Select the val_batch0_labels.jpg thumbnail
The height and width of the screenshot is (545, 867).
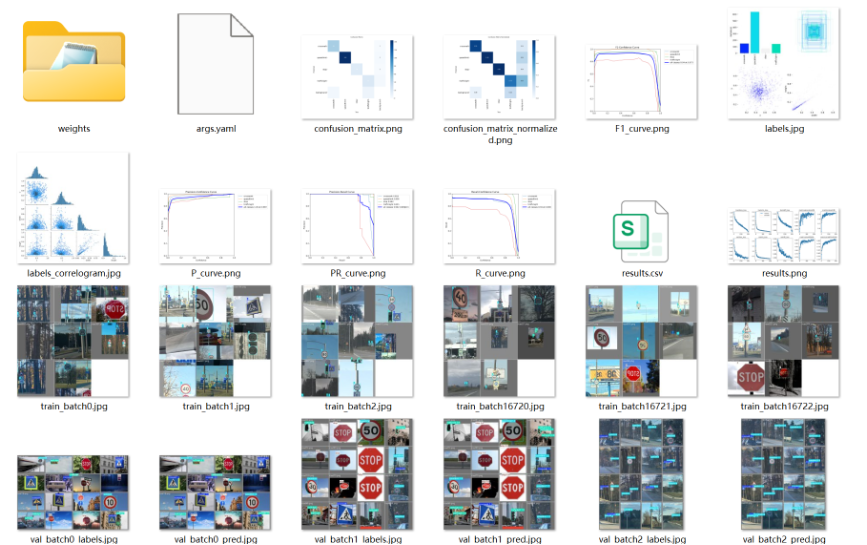pyautogui.click(x=73, y=492)
